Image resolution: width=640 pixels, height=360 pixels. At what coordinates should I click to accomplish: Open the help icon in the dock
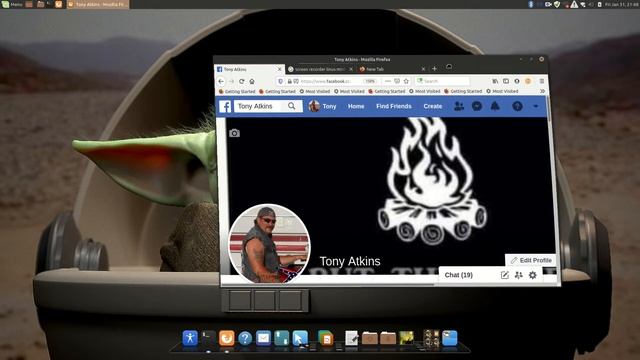(245, 338)
